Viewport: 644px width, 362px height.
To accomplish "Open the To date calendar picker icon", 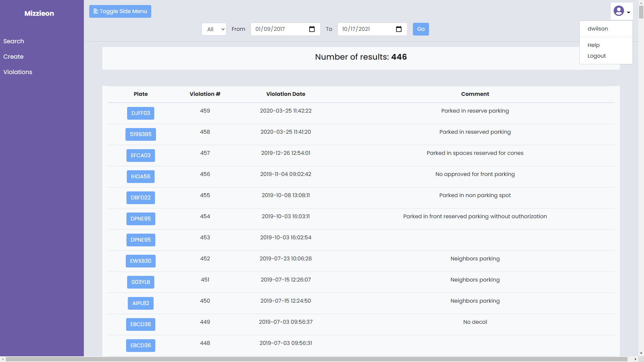I will (398, 29).
